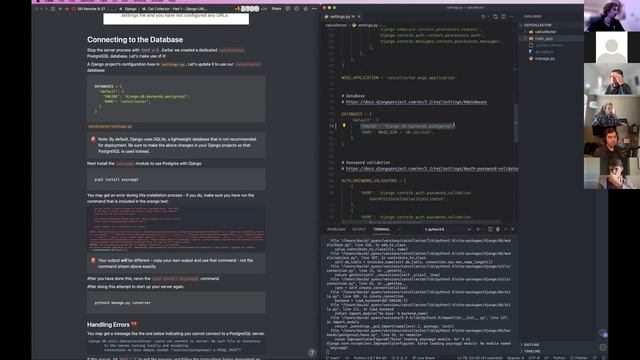Viewport: 640px width, 360px height.
Task: Click the Live Share status bar item
Action: pos(424,358)
